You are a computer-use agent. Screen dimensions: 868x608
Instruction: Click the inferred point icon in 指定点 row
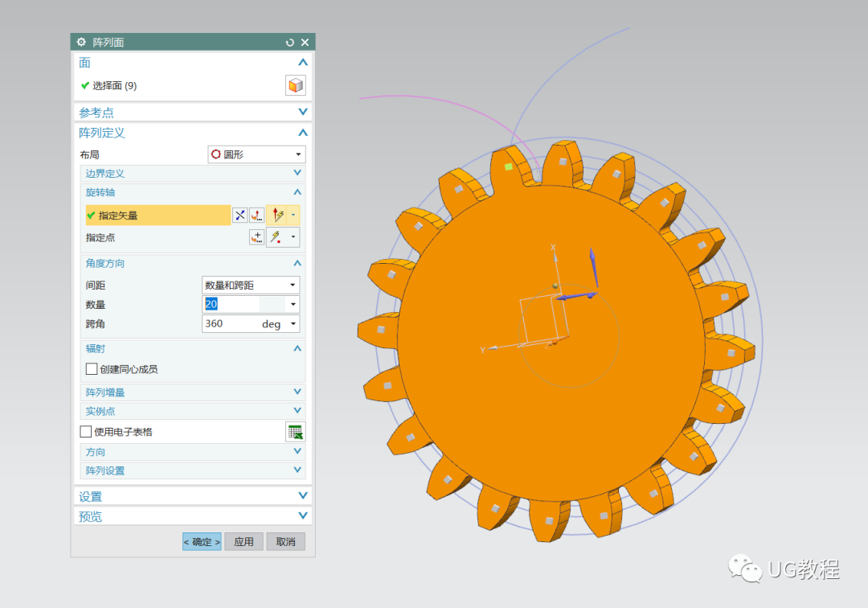(276, 237)
